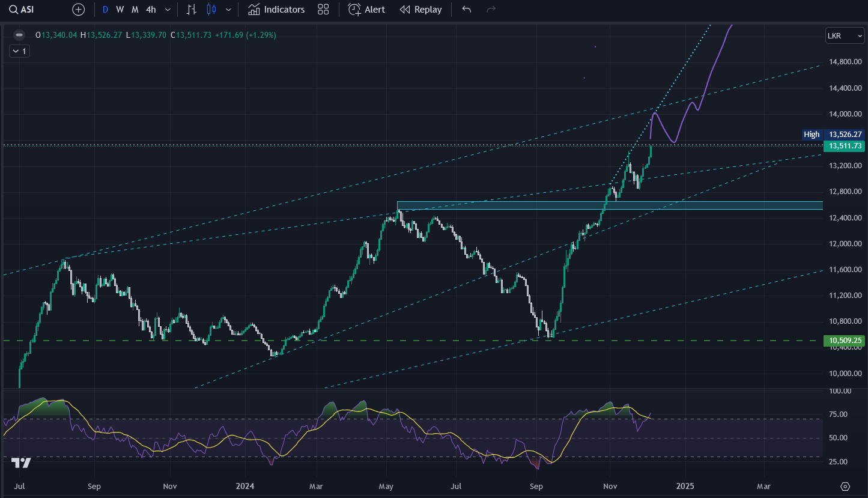Open the timeframe list chevron after 4h

point(168,10)
